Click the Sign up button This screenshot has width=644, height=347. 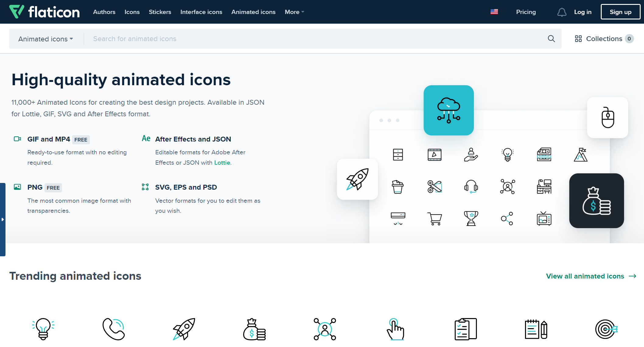point(620,12)
